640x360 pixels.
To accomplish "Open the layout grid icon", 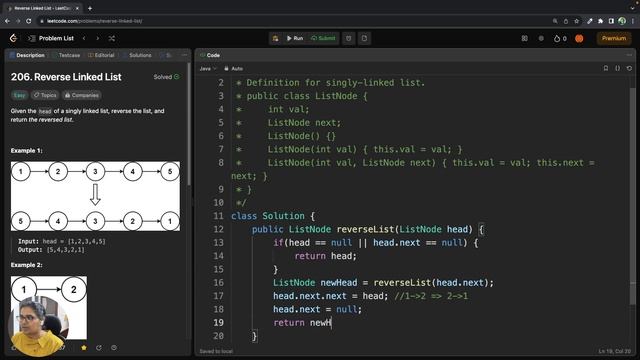I will pos(524,38).
